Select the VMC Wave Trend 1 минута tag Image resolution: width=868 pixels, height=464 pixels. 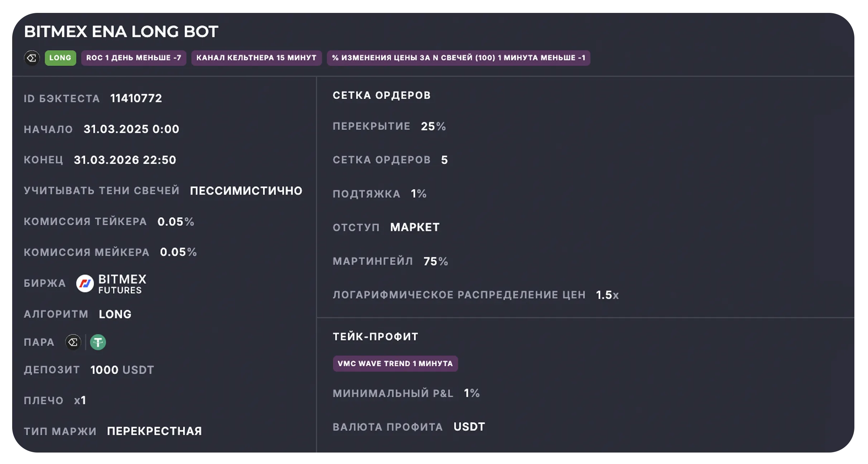coord(395,363)
